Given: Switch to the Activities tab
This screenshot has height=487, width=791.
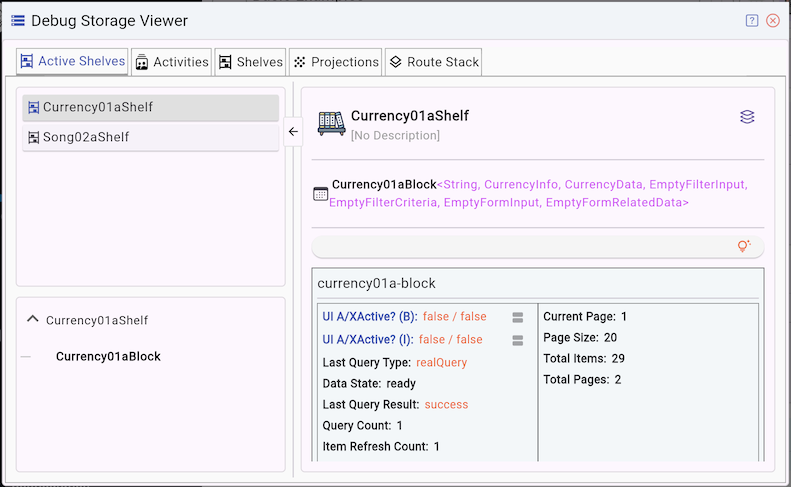Looking at the screenshot, I should coord(171,62).
